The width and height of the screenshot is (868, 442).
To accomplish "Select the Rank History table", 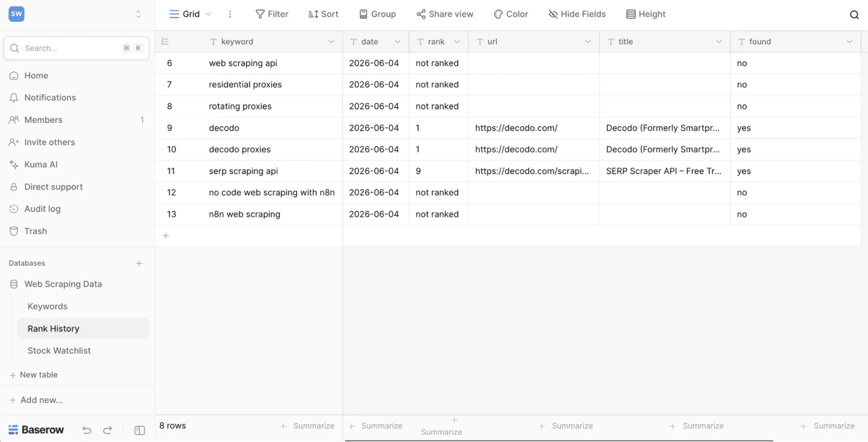I will (x=83, y=329).
